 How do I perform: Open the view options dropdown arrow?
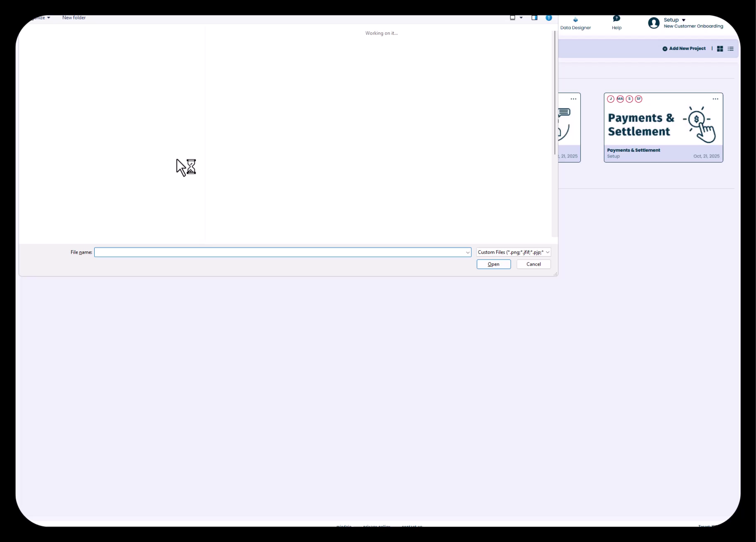(521, 17)
